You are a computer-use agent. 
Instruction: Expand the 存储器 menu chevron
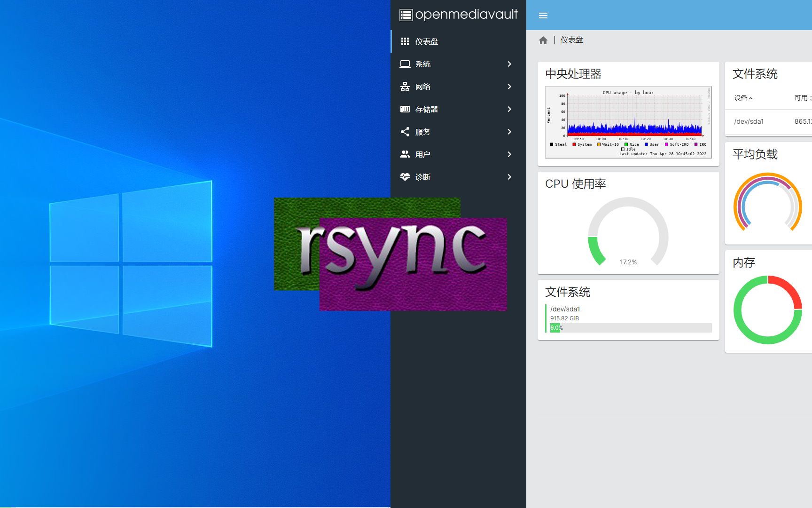tap(509, 109)
